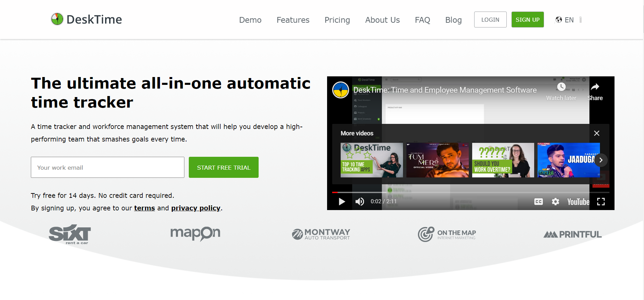
Task: Show next videos with right chevron
Action: (601, 160)
